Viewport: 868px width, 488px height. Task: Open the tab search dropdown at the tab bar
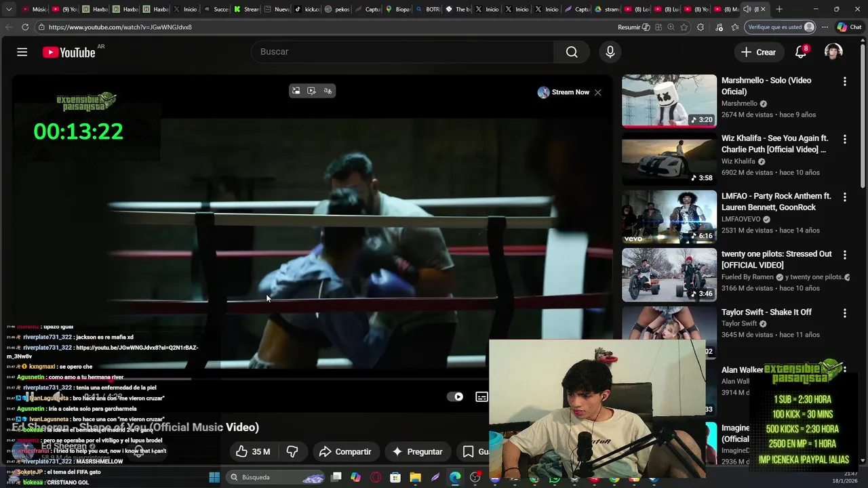click(x=9, y=9)
